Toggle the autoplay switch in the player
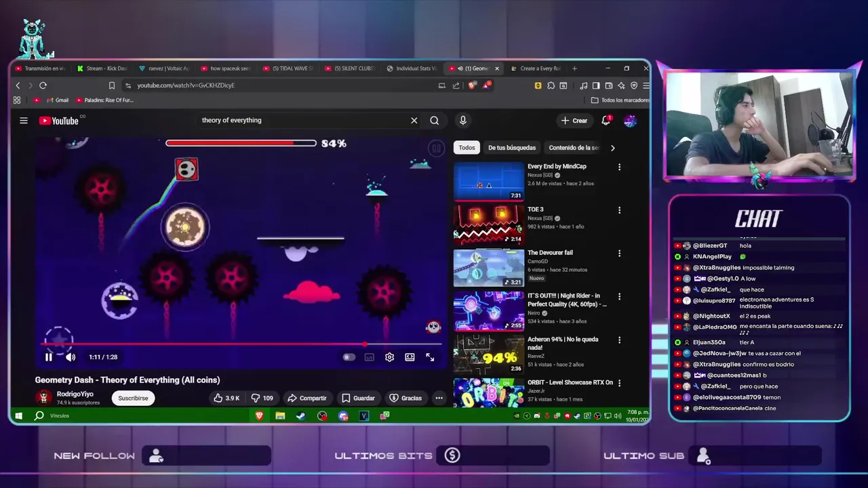This screenshot has height=488, width=868. click(349, 357)
